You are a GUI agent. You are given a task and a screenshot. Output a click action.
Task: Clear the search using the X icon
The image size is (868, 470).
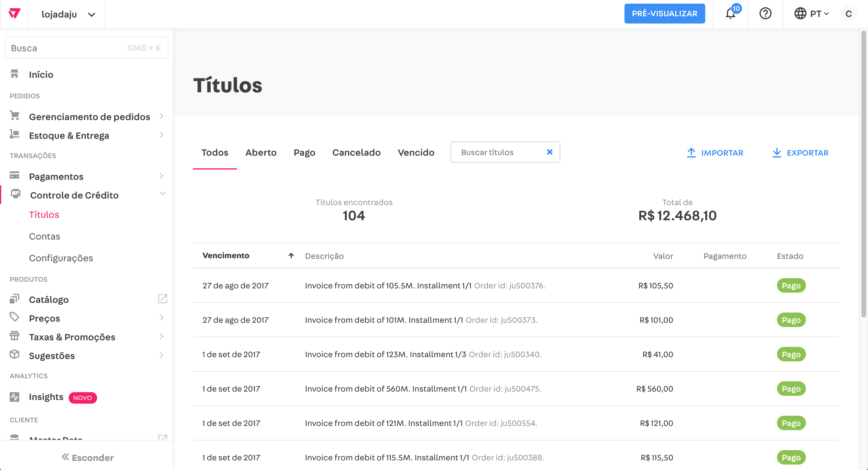pos(549,152)
